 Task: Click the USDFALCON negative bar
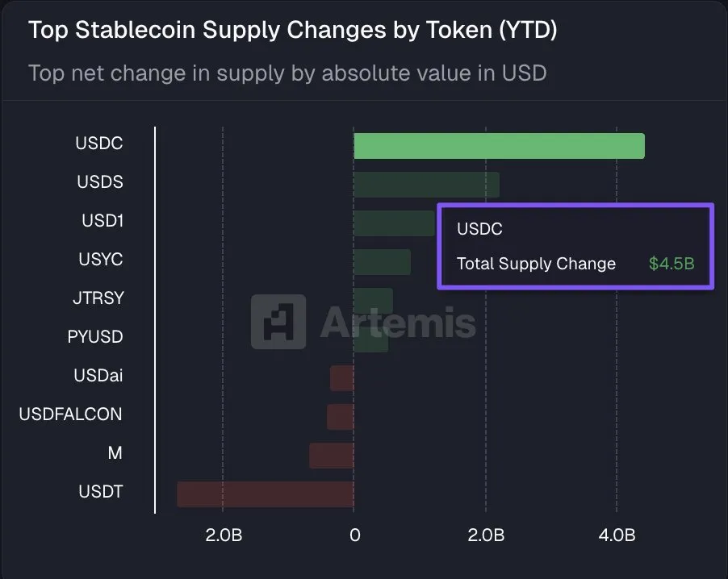[341, 417]
